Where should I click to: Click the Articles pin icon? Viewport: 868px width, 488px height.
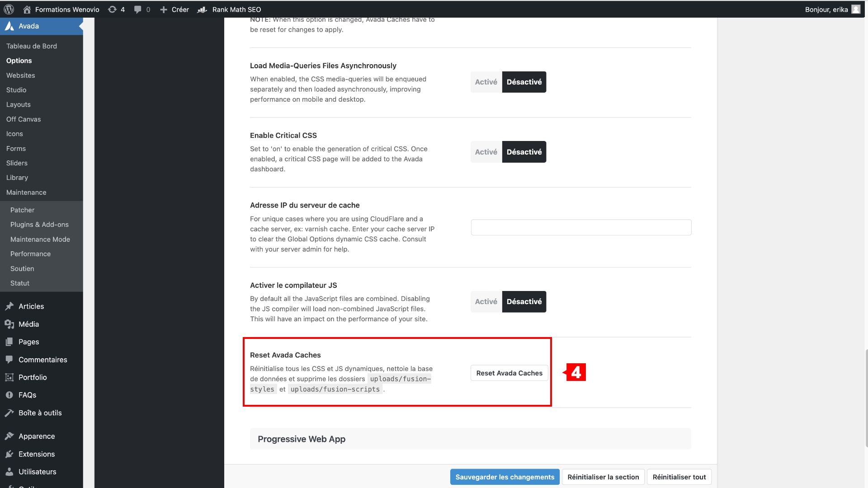9,306
